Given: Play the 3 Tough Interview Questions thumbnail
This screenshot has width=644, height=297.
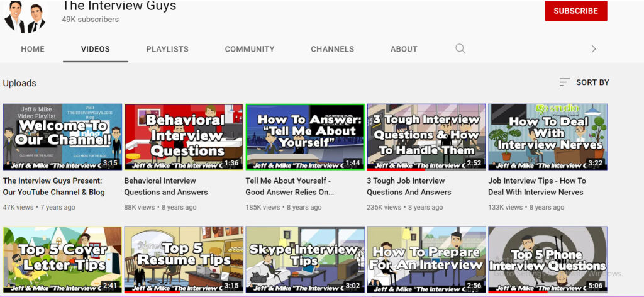Looking at the screenshot, I should point(426,137).
